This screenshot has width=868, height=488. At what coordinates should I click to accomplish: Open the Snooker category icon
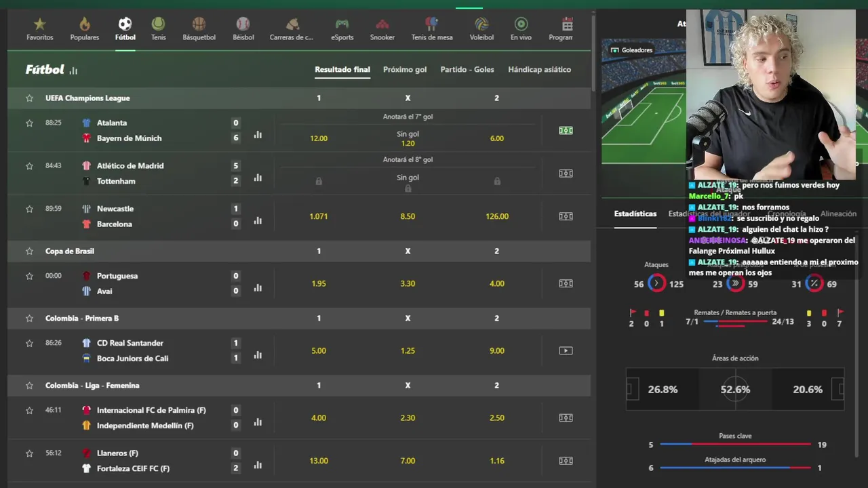(382, 24)
